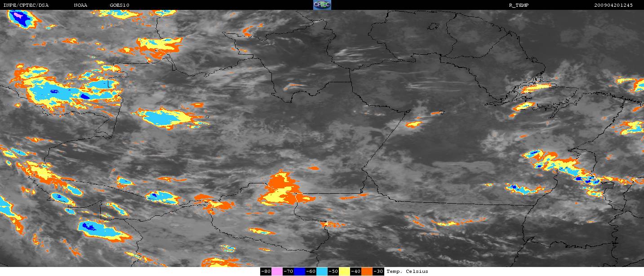Screen dimensions: 644x276
Task: Click the INPE/CPTEC/DSA header label
Action: 26,5
